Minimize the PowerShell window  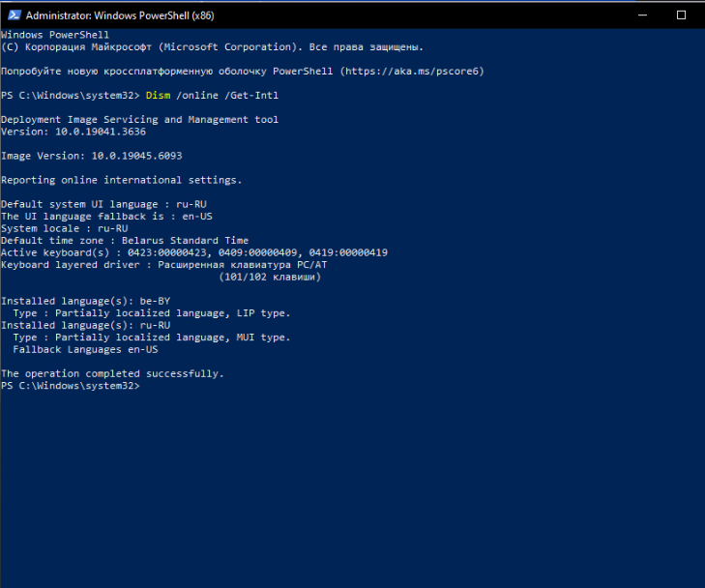(x=642, y=15)
